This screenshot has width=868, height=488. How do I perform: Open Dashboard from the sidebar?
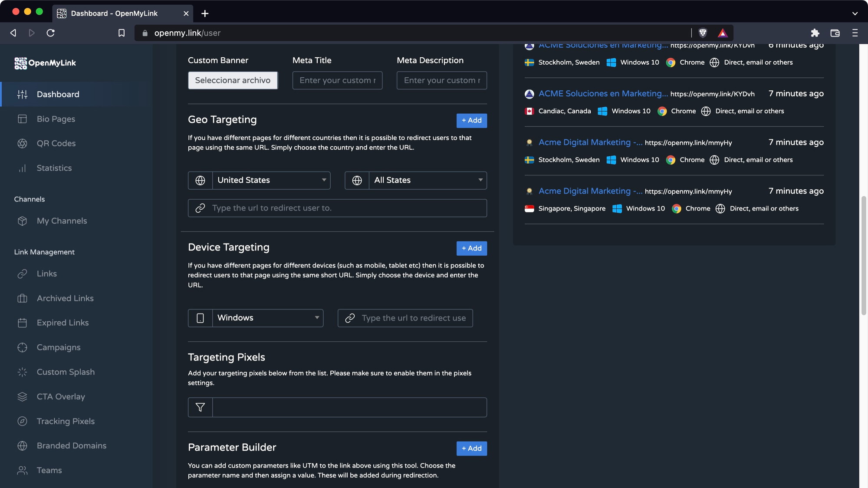coord(58,94)
